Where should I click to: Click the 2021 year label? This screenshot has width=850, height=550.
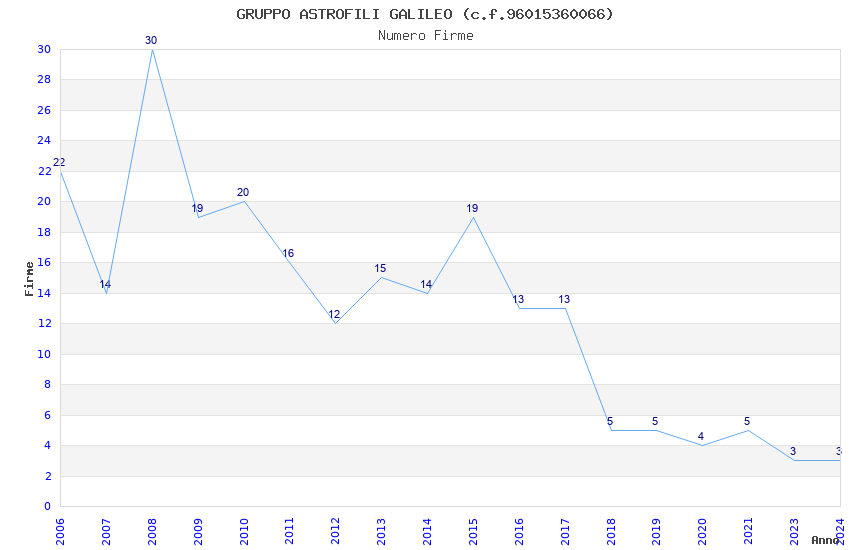coord(748,532)
